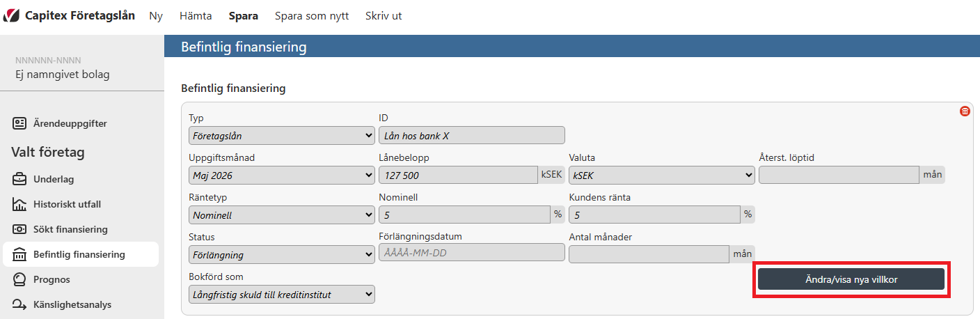Select Spara som nytt menu item

[312, 15]
